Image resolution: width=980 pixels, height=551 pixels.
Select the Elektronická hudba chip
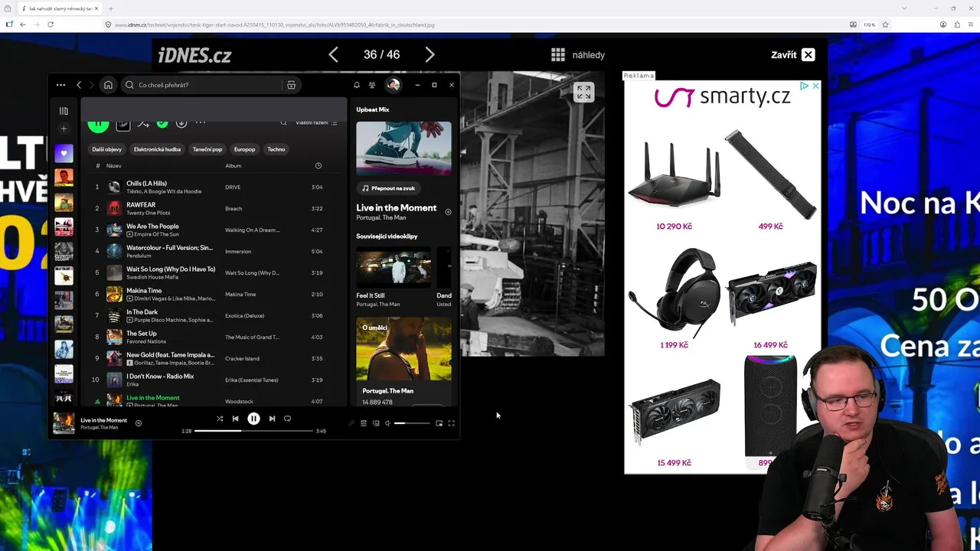157,149
